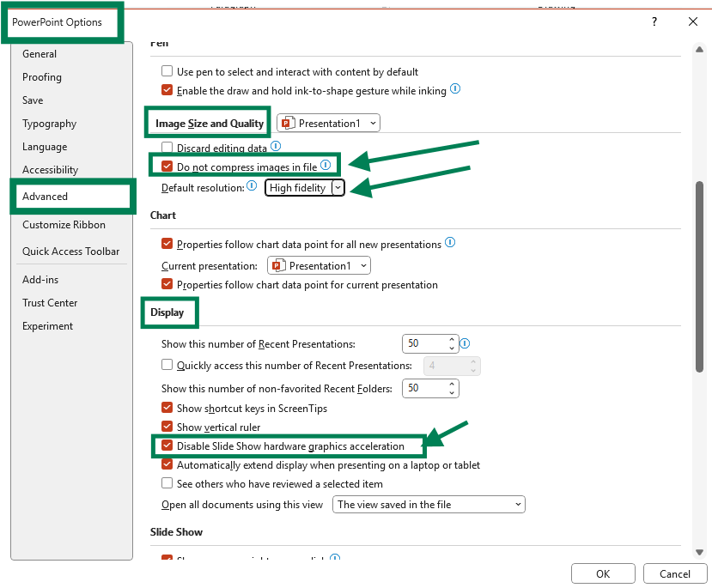712x588 pixels.
Task: Close the PowerPoint Options dialog
Action: click(x=693, y=21)
